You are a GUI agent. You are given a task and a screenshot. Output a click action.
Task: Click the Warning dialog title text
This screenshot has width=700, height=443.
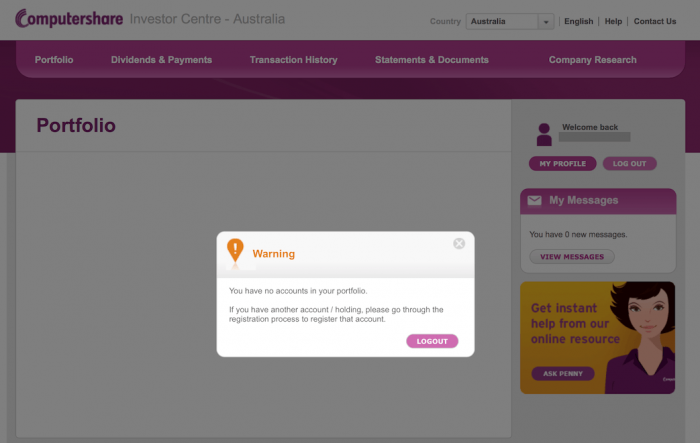tap(274, 254)
